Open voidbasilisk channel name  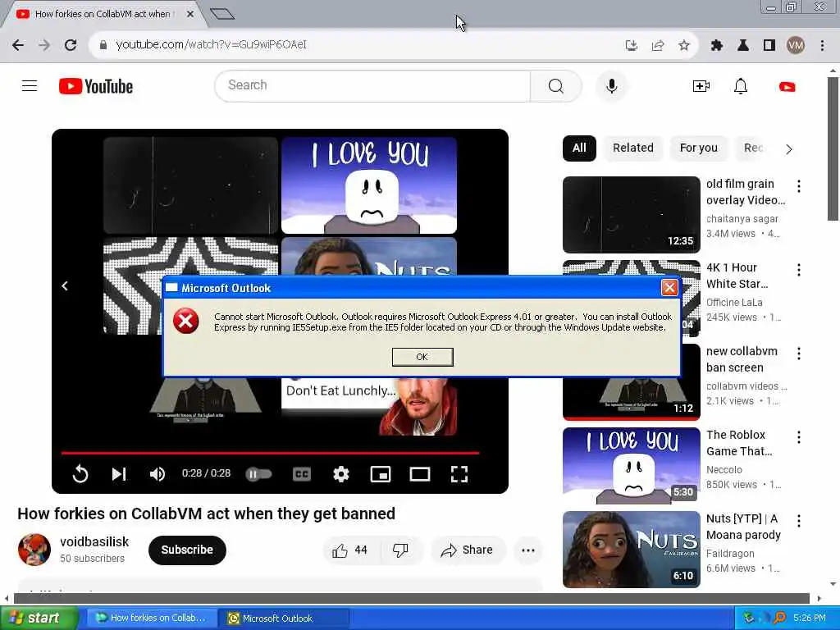[94, 541]
